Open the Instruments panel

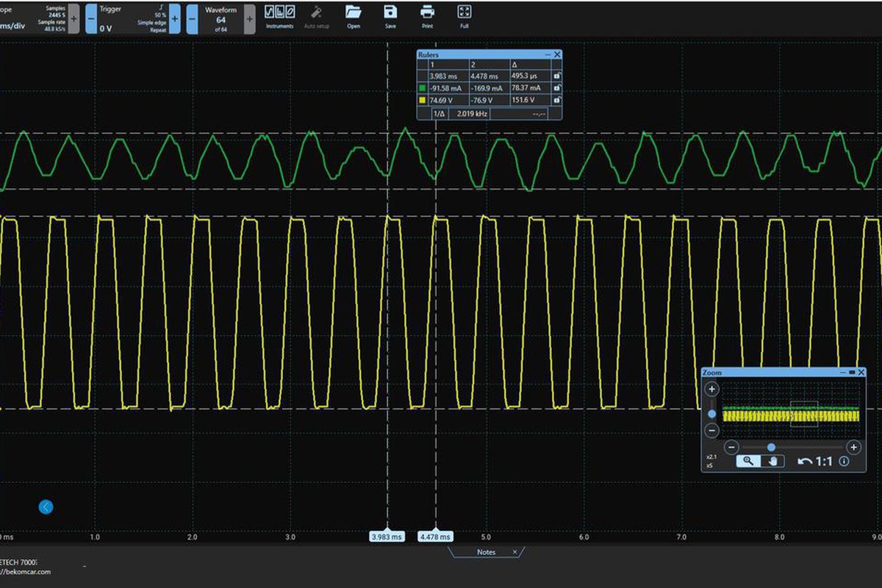[279, 17]
